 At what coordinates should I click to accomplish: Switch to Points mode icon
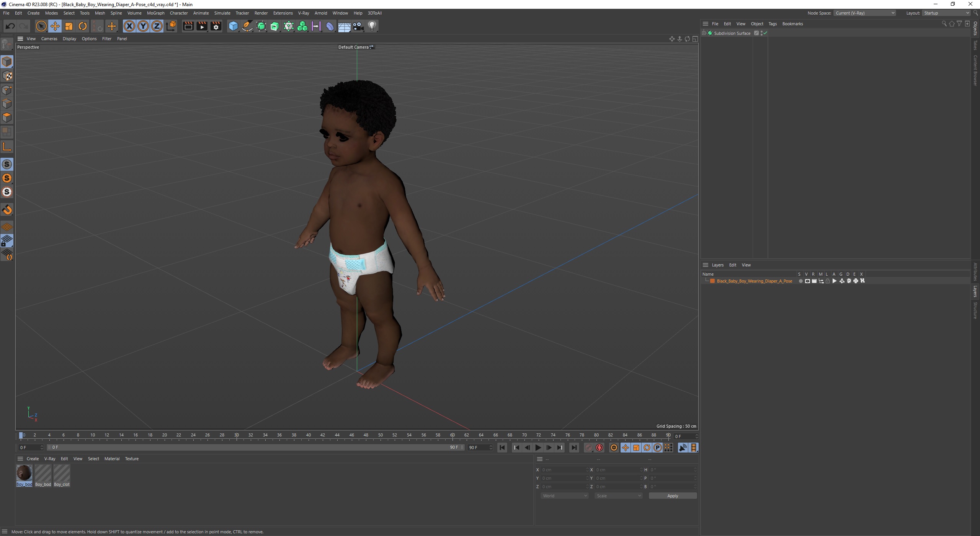click(7, 90)
